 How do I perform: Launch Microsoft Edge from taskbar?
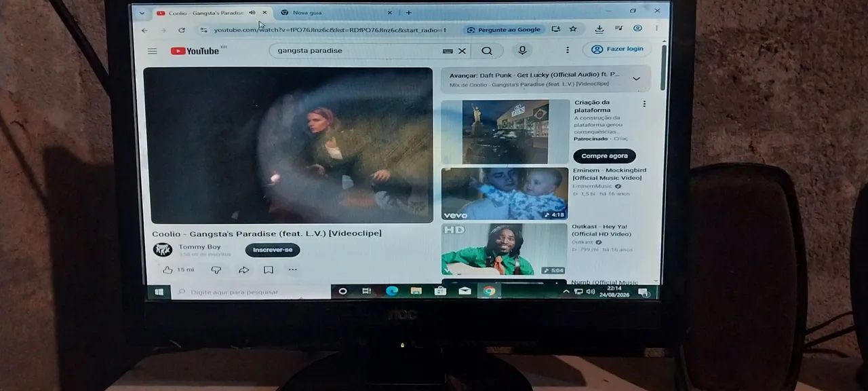point(391,291)
